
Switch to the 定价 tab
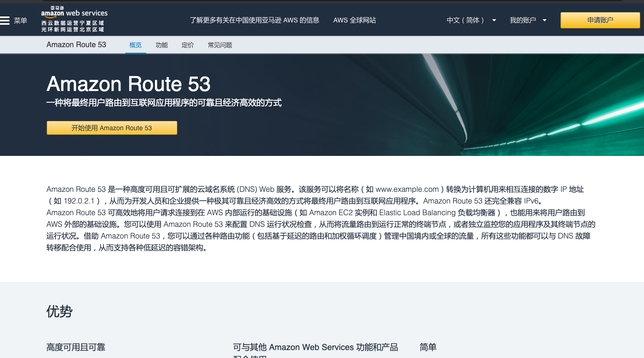[x=188, y=45]
